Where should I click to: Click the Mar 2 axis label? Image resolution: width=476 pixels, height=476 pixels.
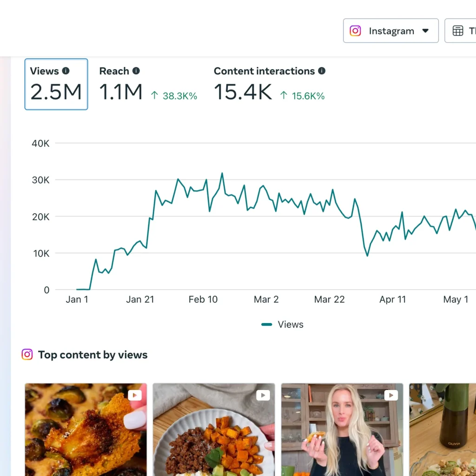pyautogui.click(x=266, y=299)
